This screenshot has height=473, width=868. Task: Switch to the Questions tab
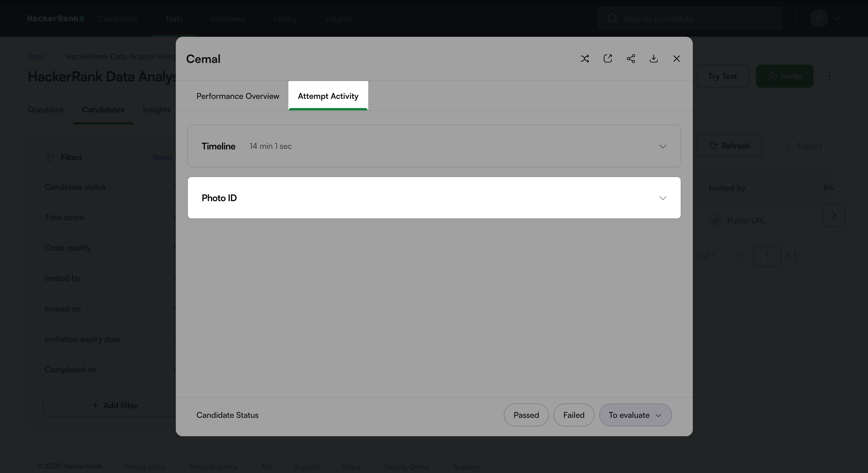(45, 110)
